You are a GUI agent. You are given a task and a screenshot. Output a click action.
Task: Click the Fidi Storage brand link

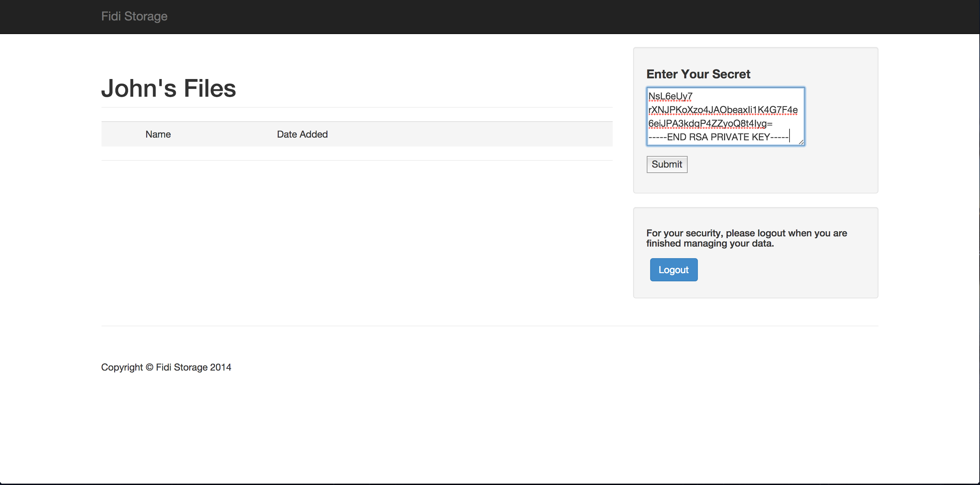(134, 16)
